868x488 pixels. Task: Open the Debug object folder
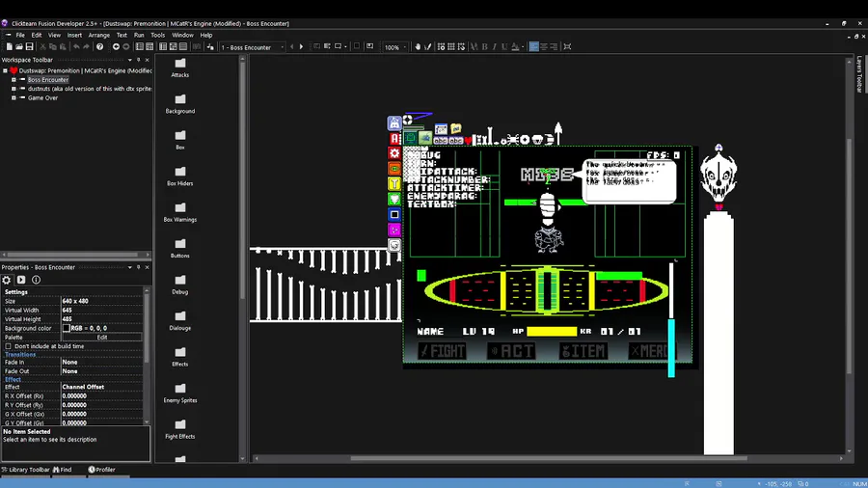(x=180, y=285)
